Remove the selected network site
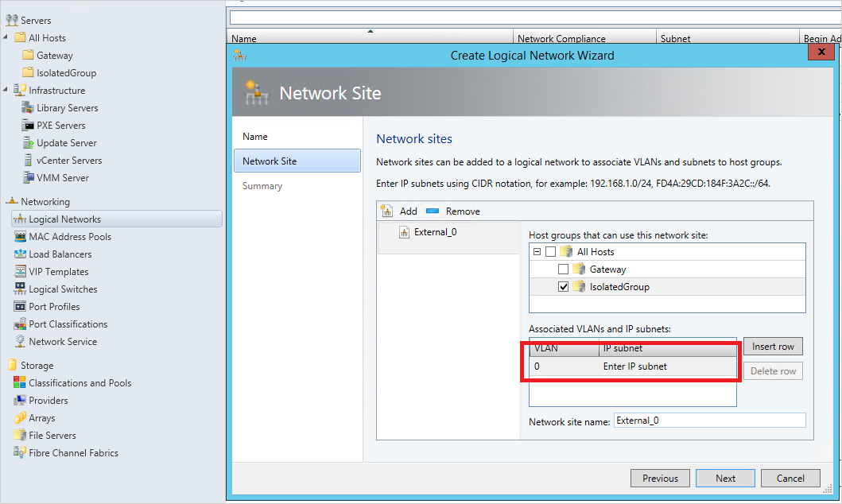842x504 pixels. [x=453, y=211]
